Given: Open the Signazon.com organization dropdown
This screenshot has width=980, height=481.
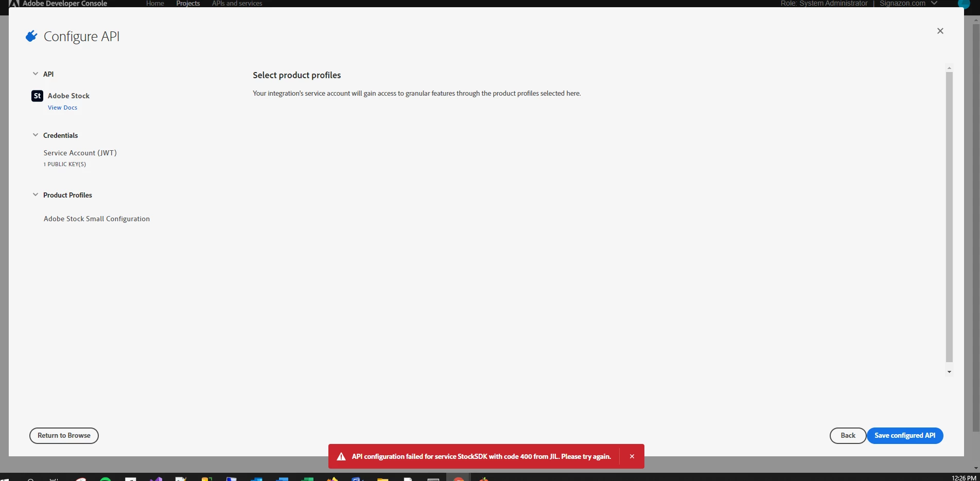Looking at the screenshot, I should coord(908,4).
